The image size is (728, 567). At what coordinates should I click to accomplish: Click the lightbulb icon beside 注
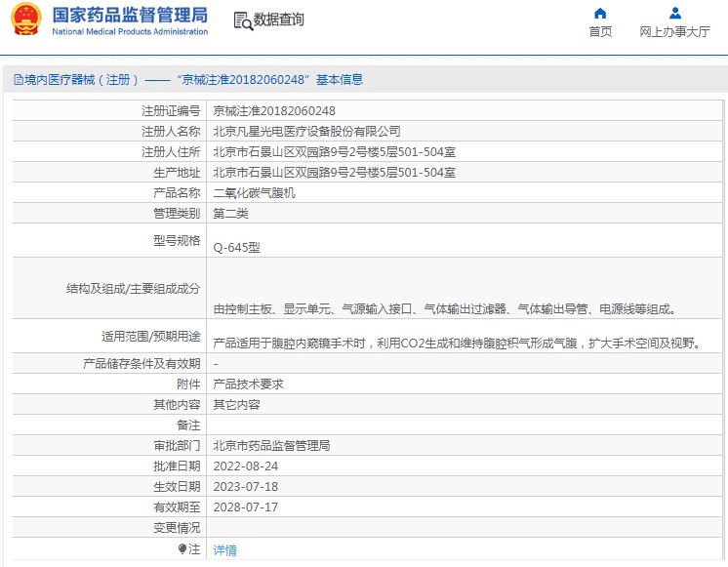[182, 549]
